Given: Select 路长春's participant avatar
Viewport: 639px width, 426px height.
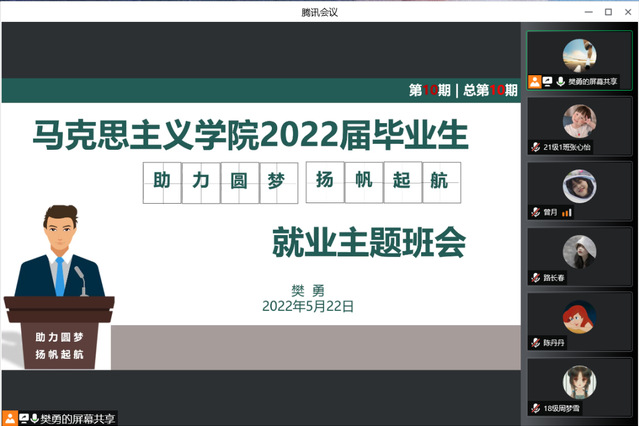Looking at the screenshot, I should pos(579,252).
